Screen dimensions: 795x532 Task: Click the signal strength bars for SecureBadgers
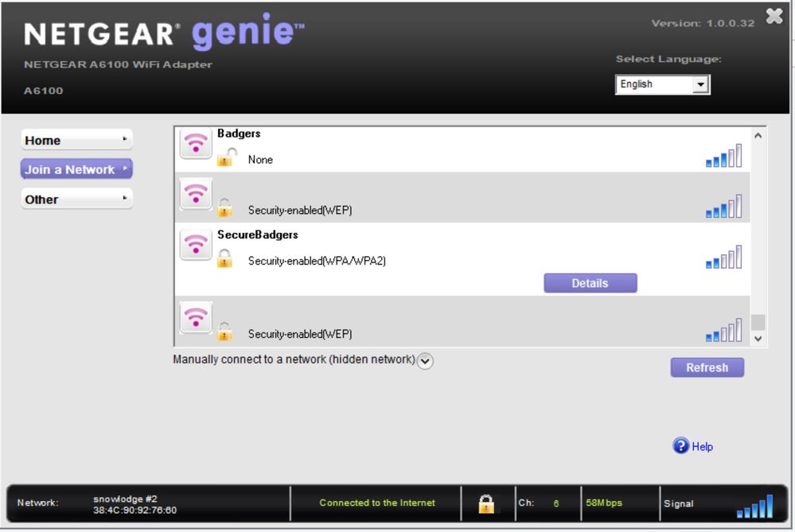723,257
